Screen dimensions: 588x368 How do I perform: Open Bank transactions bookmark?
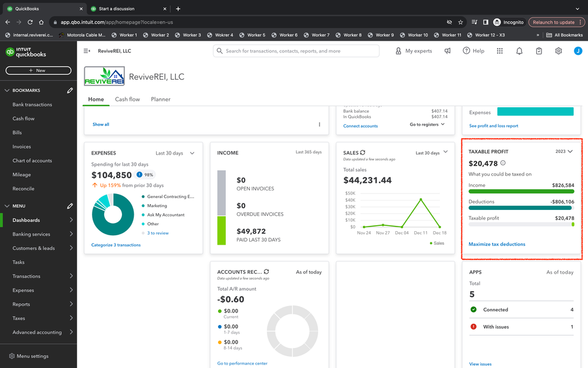(x=32, y=104)
